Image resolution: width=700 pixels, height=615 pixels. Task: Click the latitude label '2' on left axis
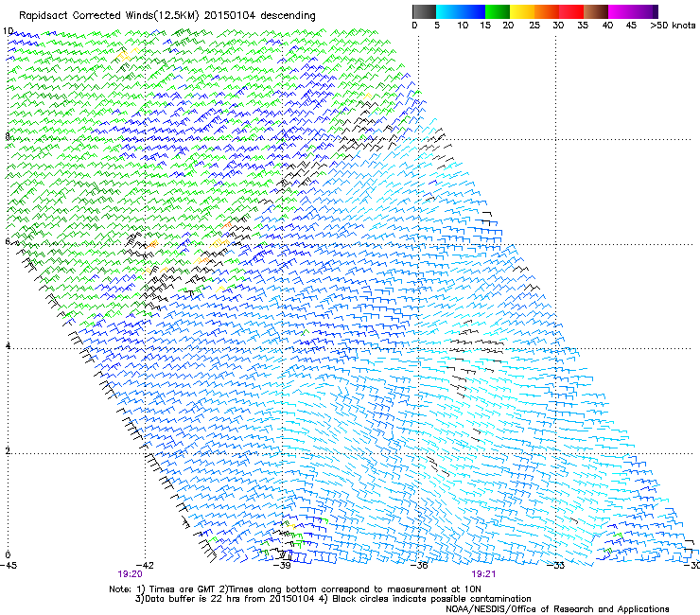pos(8,450)
